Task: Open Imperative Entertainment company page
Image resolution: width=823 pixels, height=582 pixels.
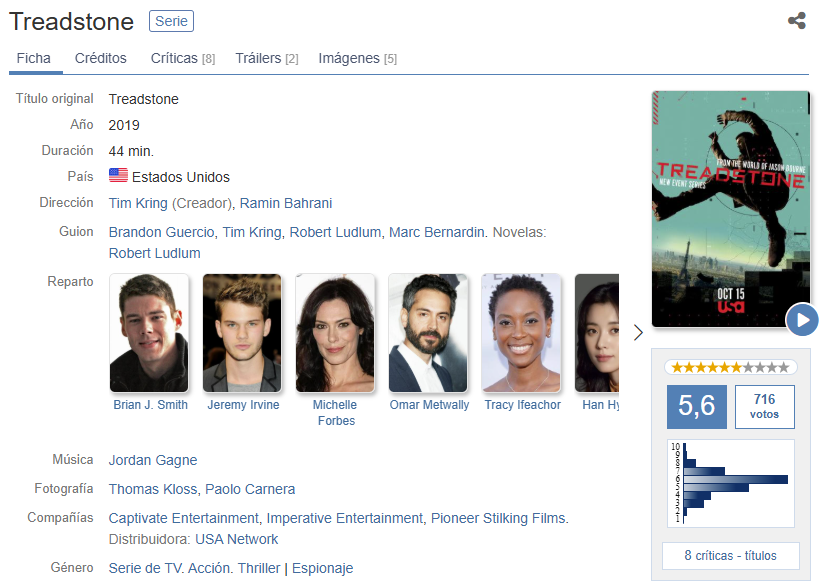Action: (x=345, y=518)
